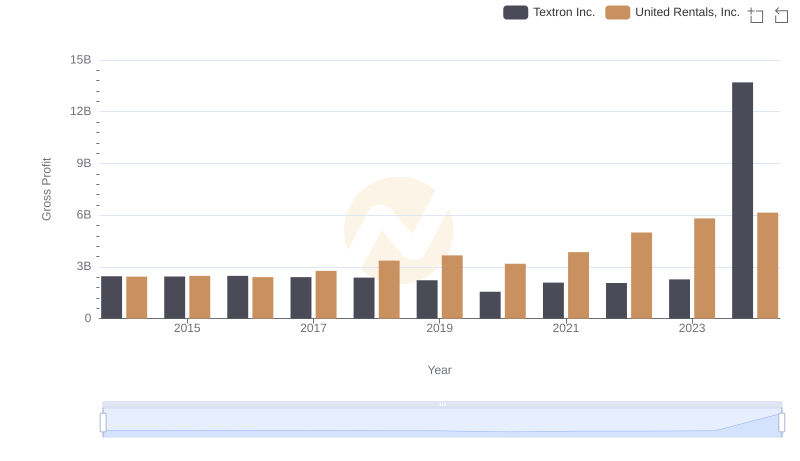Click the Textron bar for 2020

click(x=490, y=305)
